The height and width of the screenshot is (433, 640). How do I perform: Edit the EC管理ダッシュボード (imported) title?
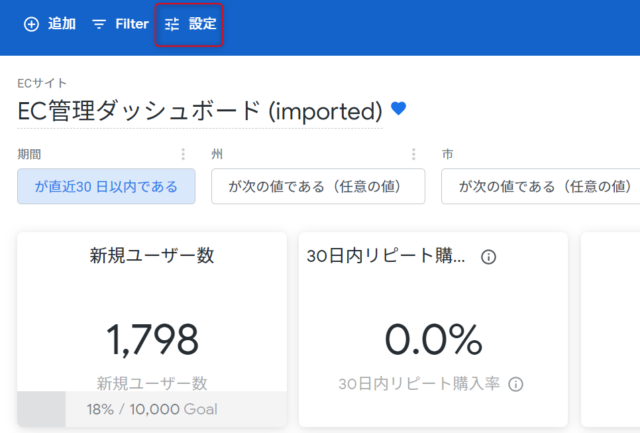coord(200,111)
